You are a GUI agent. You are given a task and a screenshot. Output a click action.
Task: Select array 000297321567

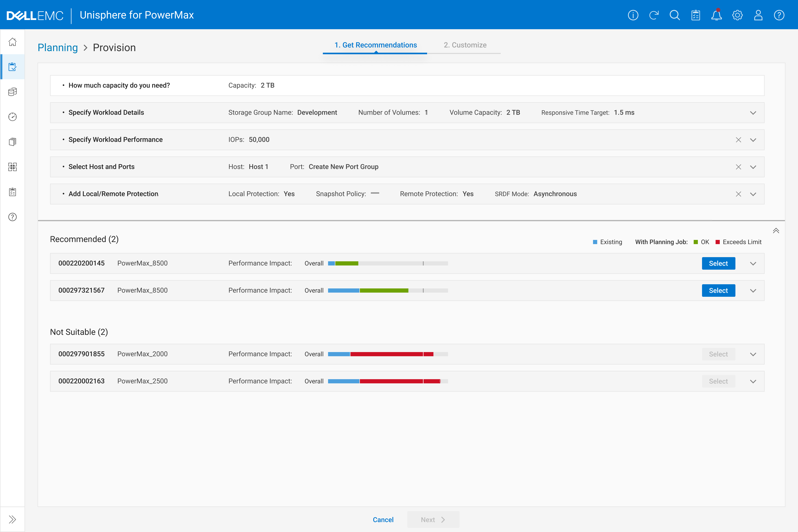[x=718, y=291]
